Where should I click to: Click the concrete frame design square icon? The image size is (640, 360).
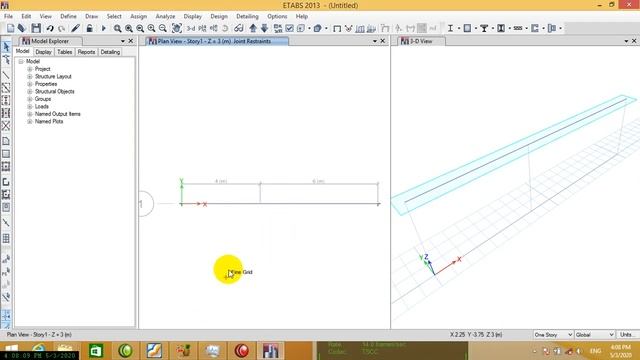pyautogui.click(x=467, y=28)
